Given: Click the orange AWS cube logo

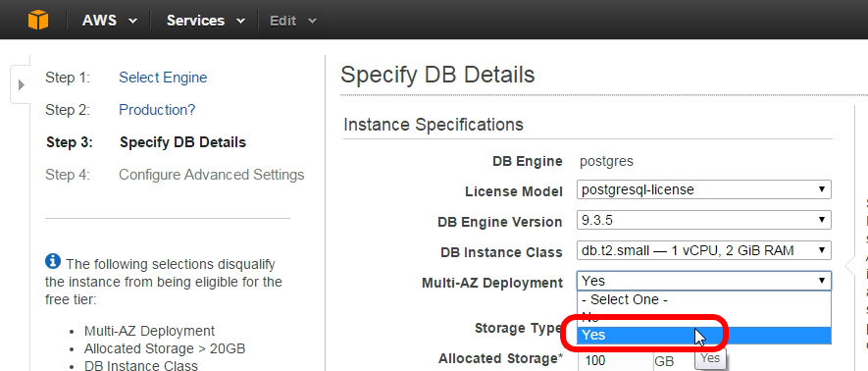Looking at the screenshot, I should pos(38,21).
